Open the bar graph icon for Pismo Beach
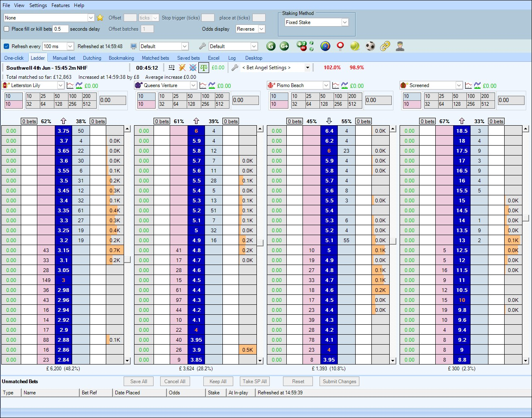 [344, 85]
